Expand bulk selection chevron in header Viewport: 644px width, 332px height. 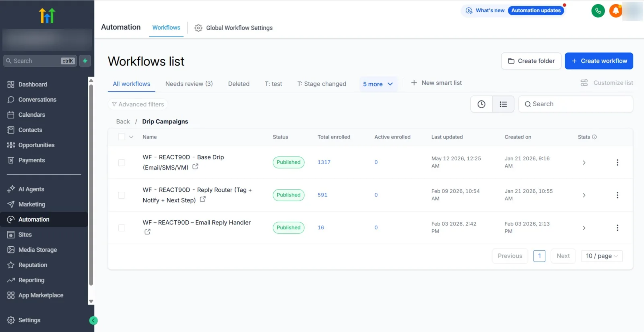click(131, 137)
